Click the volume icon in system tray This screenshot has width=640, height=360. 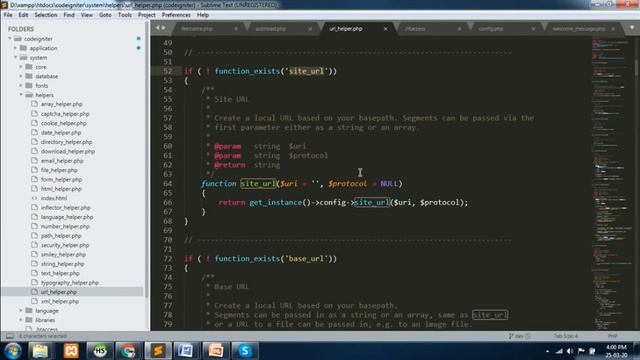570,351
